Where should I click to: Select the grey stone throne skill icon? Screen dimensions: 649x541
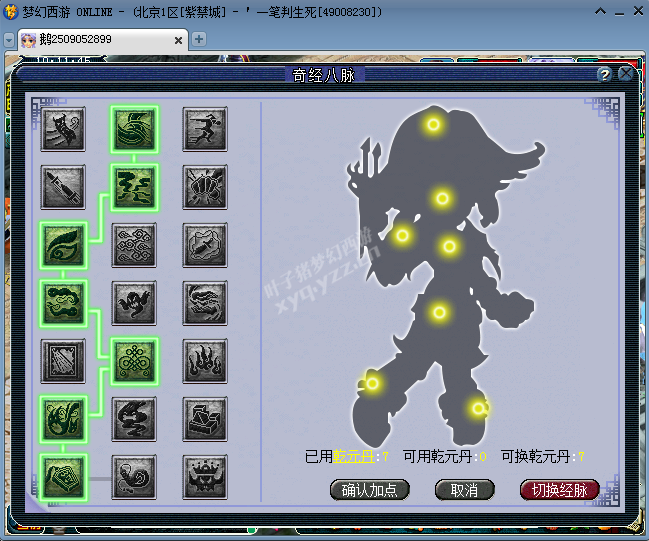205,419
